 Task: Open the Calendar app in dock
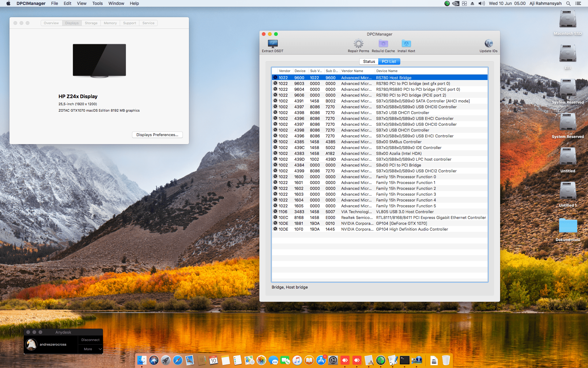click(213, 360)
